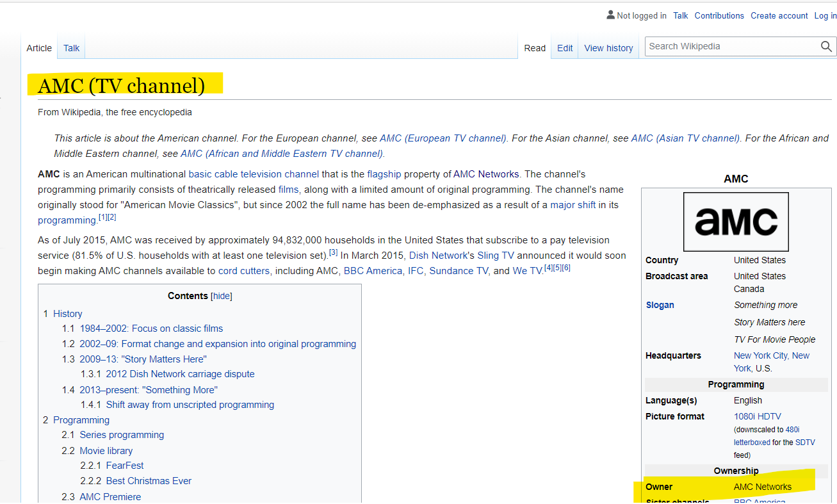Open the Article tab

(39, 48)
